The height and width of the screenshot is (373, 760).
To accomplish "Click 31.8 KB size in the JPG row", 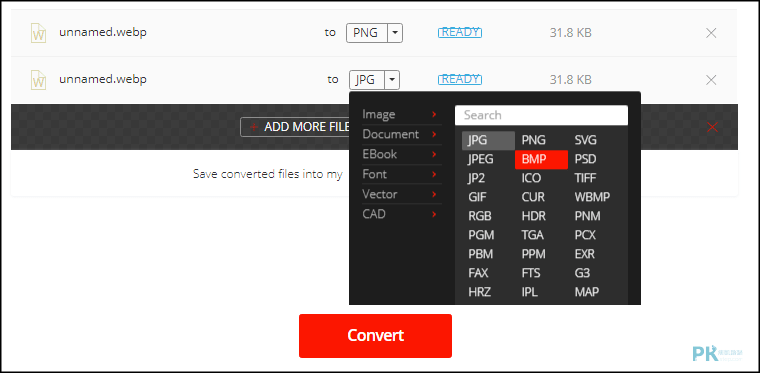I will point(570,79).
